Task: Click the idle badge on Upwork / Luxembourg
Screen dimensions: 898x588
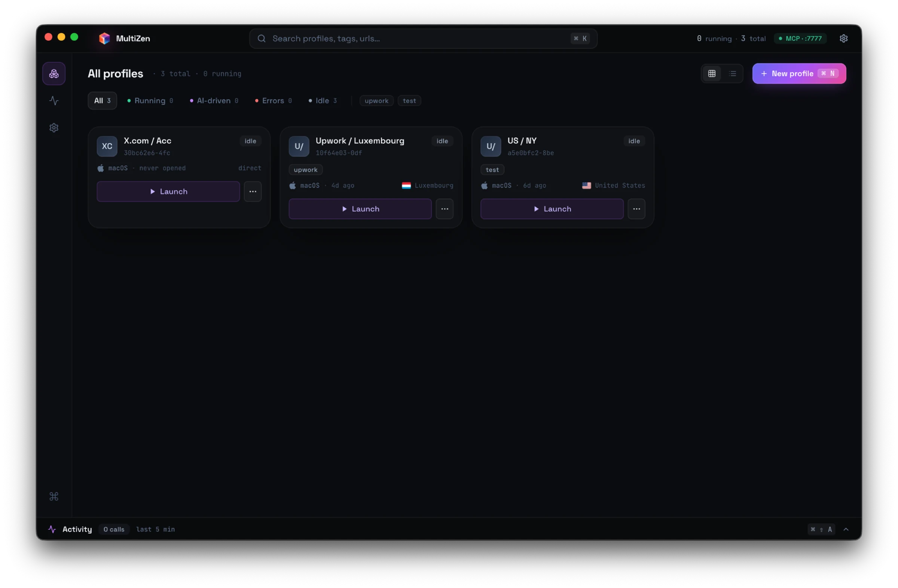Action: pyautogui.click(x=442, y=141)
